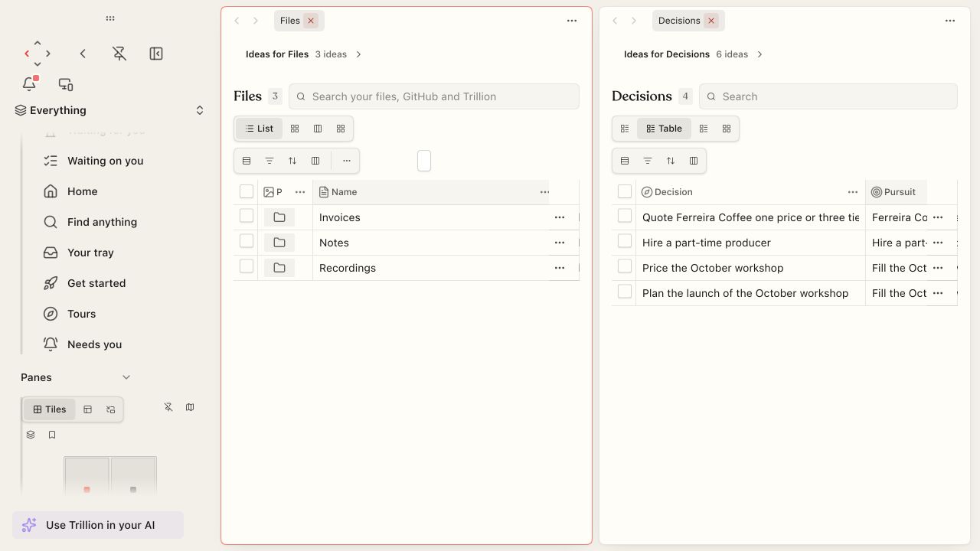The image size is (980, 551).
Task: Close the Files tab
Action: coord(311,21)
